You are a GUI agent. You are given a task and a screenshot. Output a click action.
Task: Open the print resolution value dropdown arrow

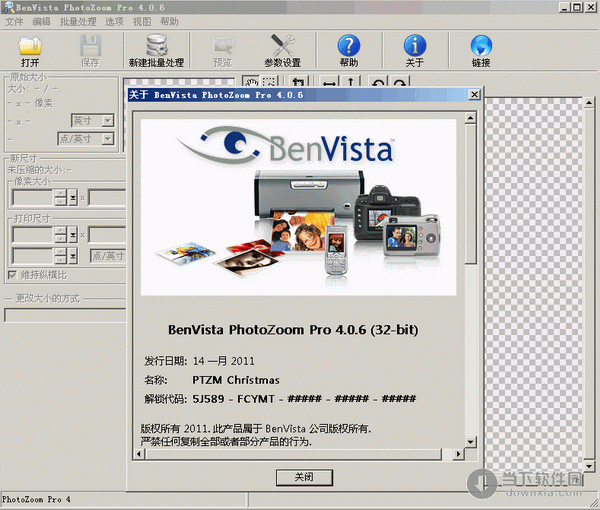tap(73, 256)
